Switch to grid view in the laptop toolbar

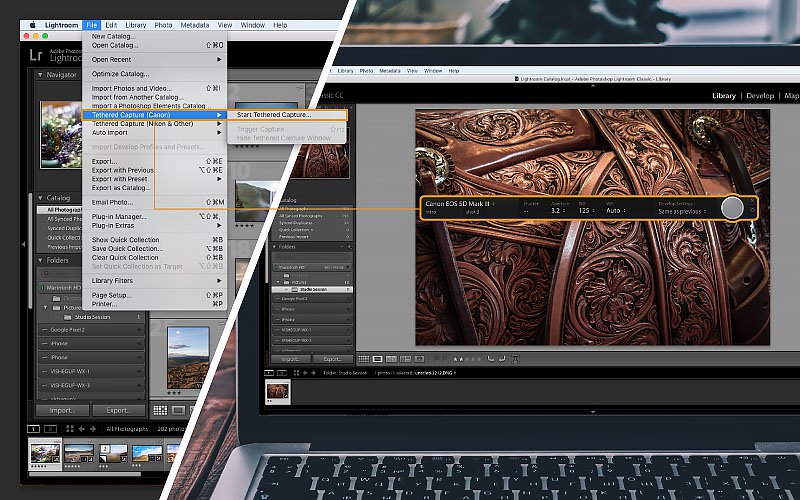pos(364,359)
